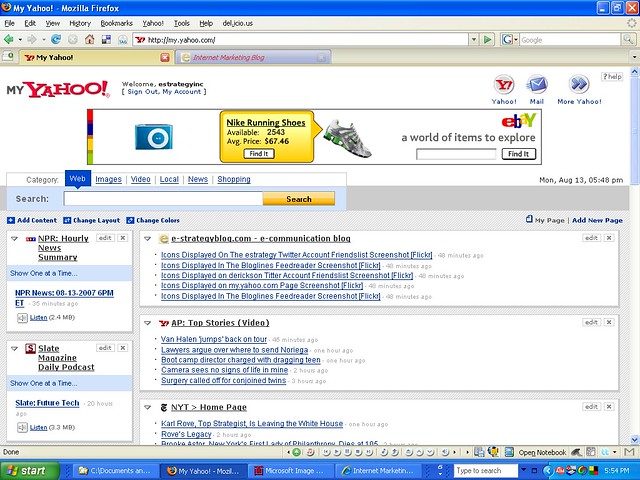The height and width of the screenshot is (480, 640).
Task: Open the History menu
Action: coord(80,23)
